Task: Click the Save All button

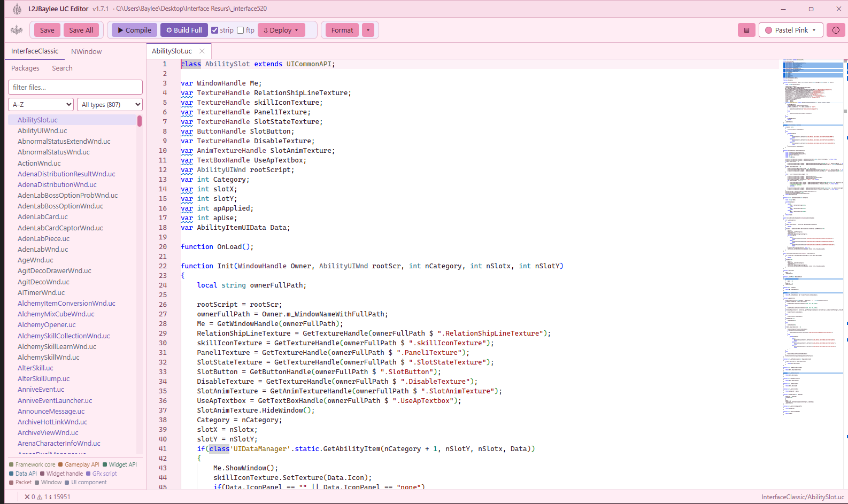Action: click(x=81, y=30)
